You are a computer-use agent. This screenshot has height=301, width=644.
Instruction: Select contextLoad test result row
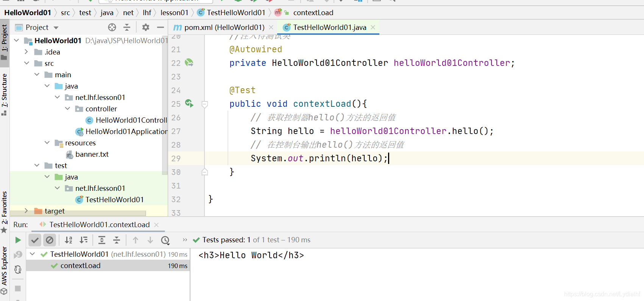pyautogui.click(x=108, y=265)
